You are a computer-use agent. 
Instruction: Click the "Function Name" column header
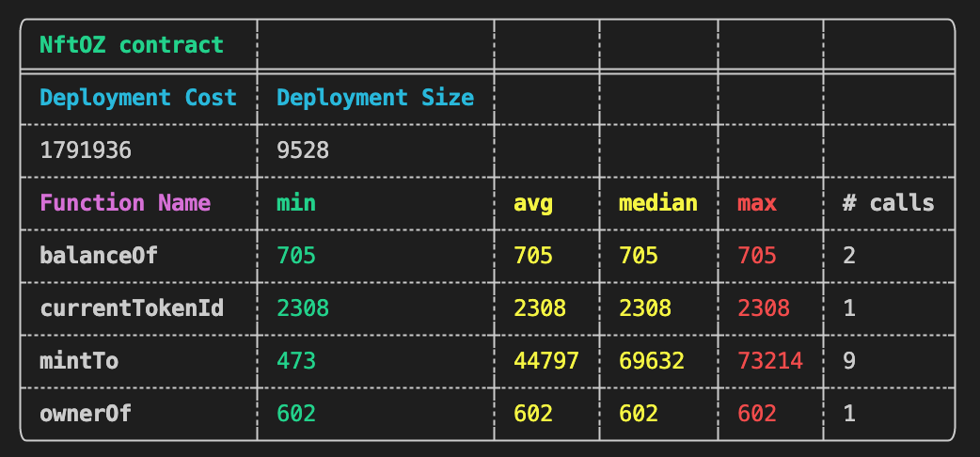pyautogui.click(x=124, y=203)
